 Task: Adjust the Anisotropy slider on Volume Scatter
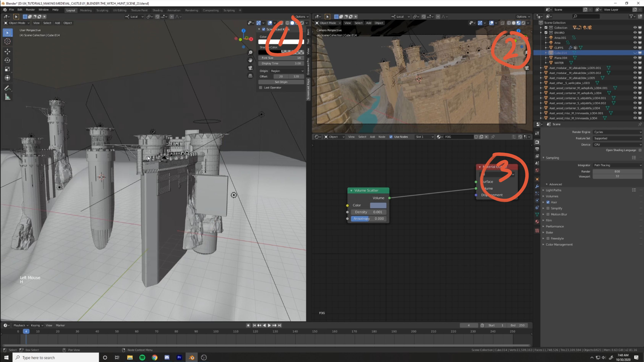tap(369, 219)
